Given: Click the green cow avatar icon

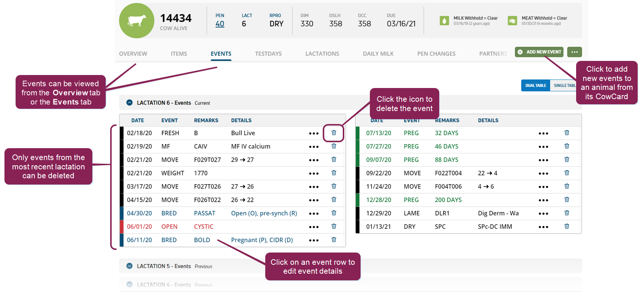Looking at the screenshot, I should (137, 21).
